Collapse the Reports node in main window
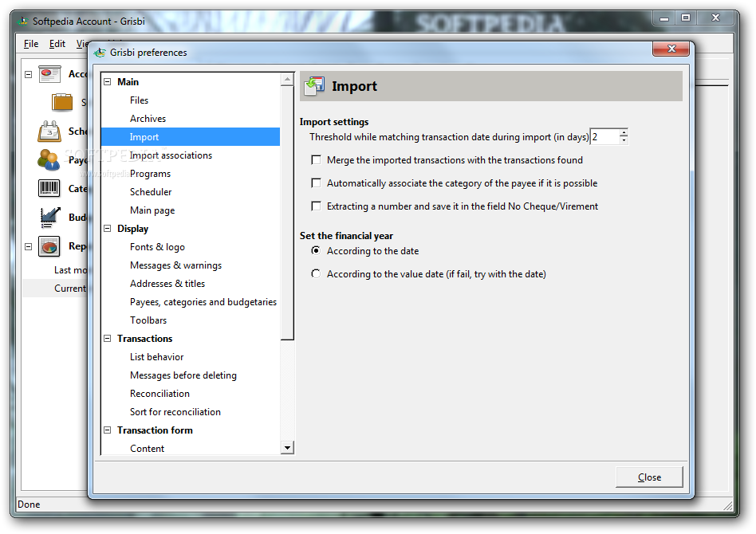The height and width of the screenshot is (534, 756). pyautogui.click(x=29, y=246)
